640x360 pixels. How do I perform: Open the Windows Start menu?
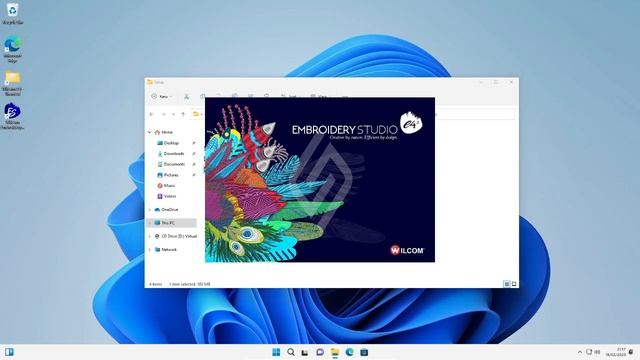pos(276,352)
